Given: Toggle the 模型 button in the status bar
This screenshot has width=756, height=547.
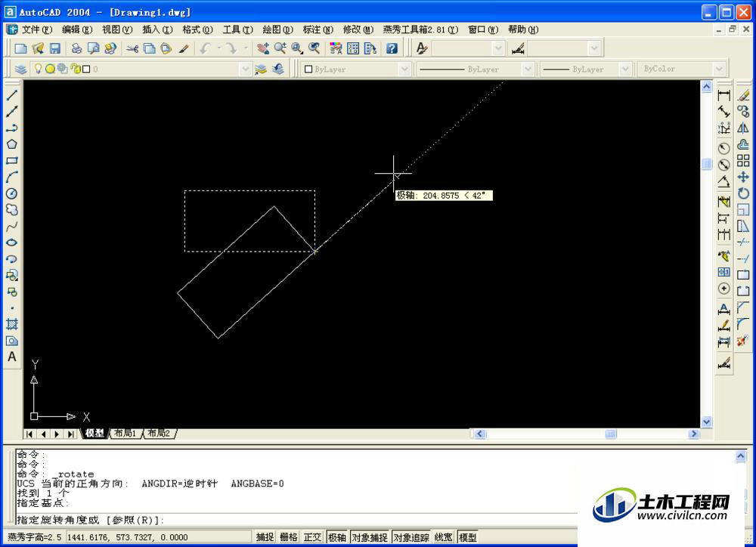Looking at the screenshot, I should [x=468, y=537].
